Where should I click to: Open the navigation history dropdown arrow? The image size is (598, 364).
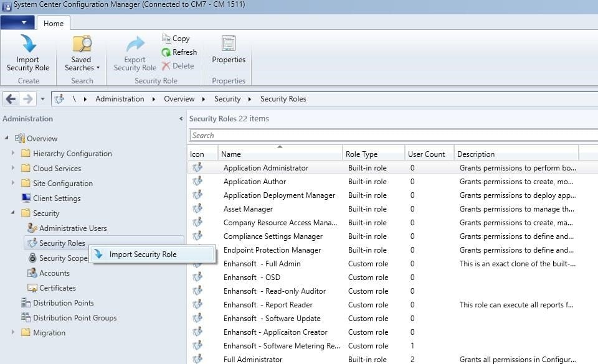tap(42, 99)
